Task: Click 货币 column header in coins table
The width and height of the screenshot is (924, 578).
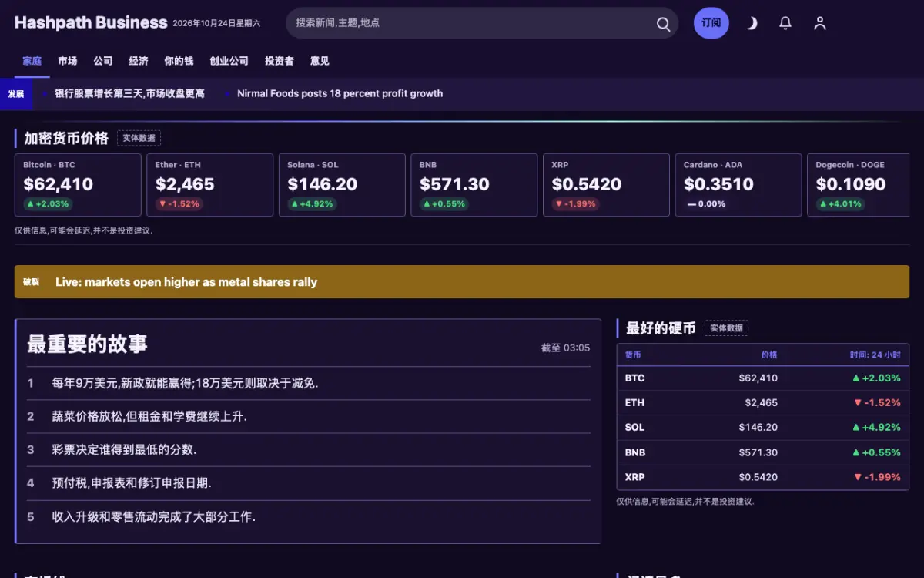Action: (x=633, y=355)
